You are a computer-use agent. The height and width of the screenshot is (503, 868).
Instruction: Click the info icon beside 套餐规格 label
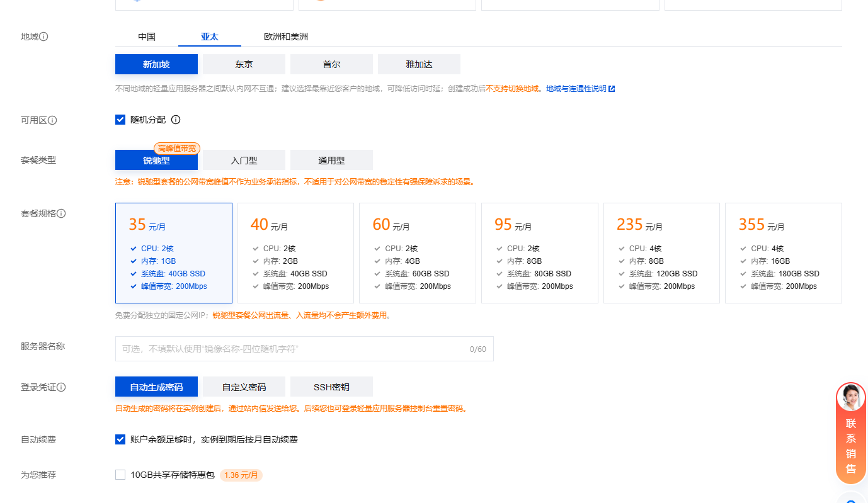pos(60,213)
